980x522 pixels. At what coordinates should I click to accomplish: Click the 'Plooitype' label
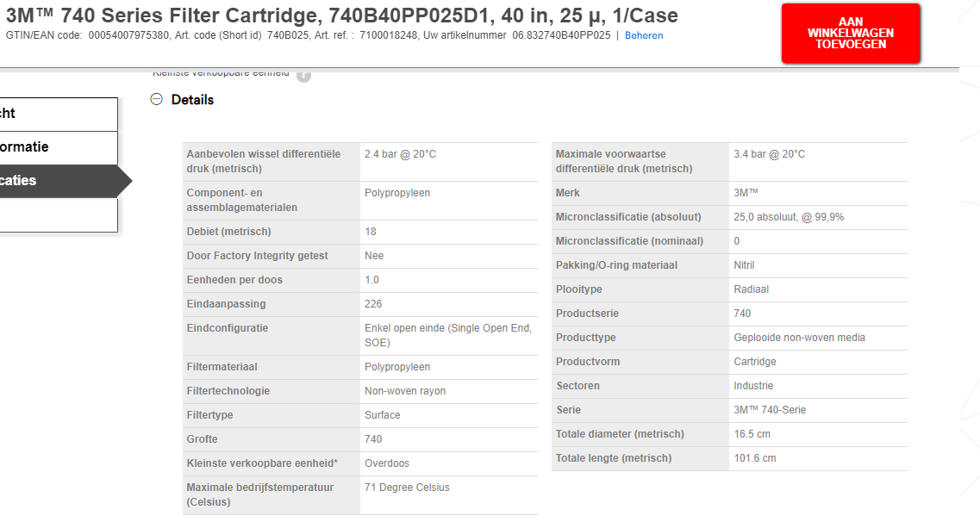pyautogui.click(x=578, y=289)
